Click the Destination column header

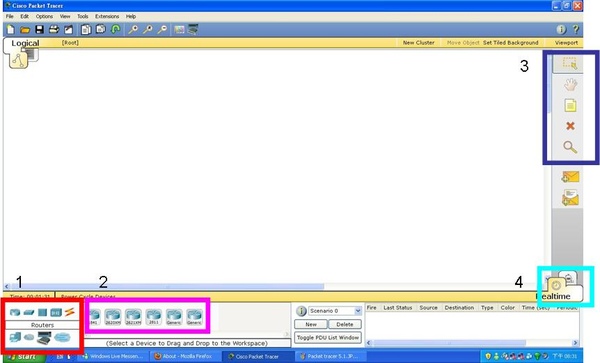(x=459, y=308)
